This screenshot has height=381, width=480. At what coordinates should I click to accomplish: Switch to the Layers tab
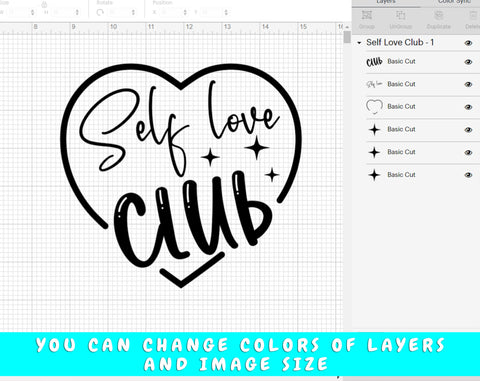click(386, 2)
